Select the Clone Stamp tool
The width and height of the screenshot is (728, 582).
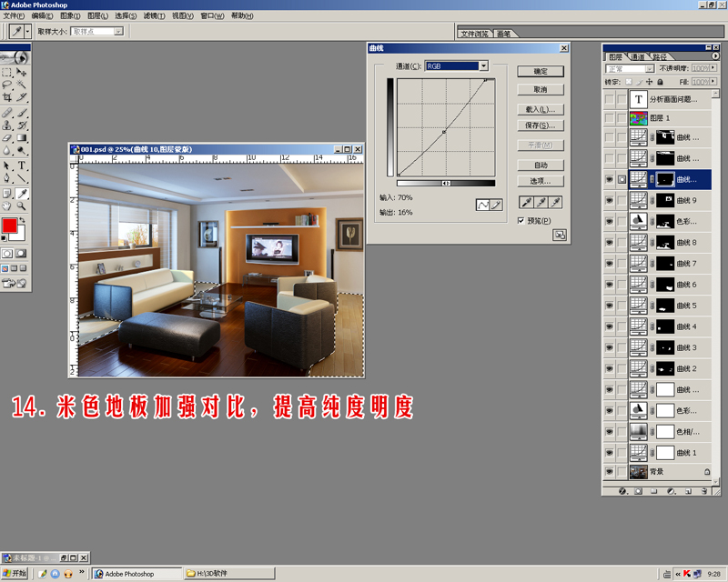pyautogui.click(x=7, y=125)
